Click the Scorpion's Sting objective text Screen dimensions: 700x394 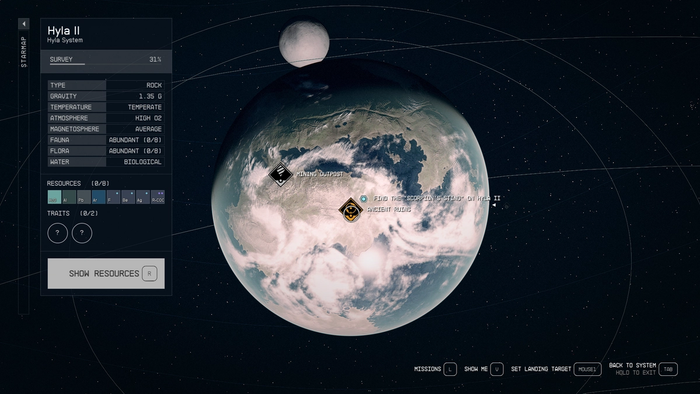[x=437, y=198]
